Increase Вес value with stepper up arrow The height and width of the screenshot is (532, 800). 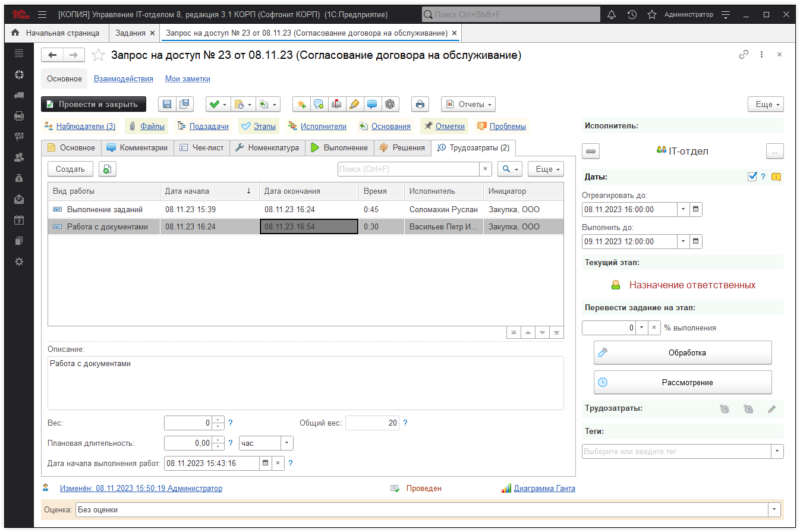point(218,420)
